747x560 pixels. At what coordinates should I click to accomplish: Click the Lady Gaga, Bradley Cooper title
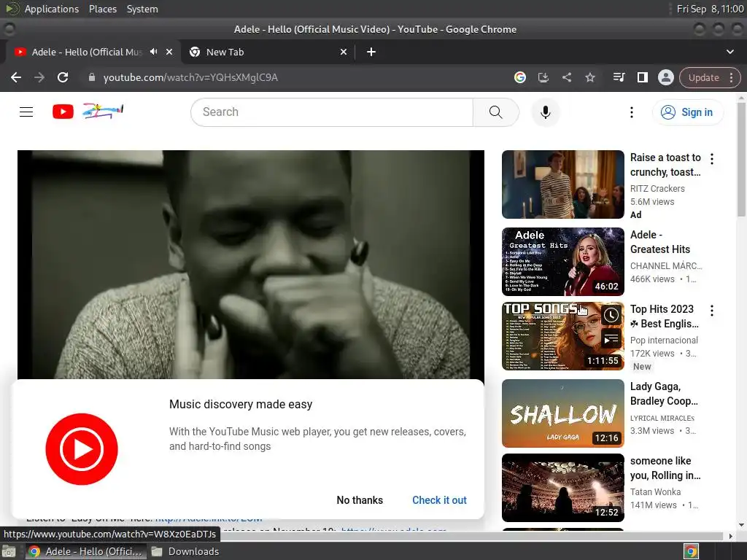(664, 393)
